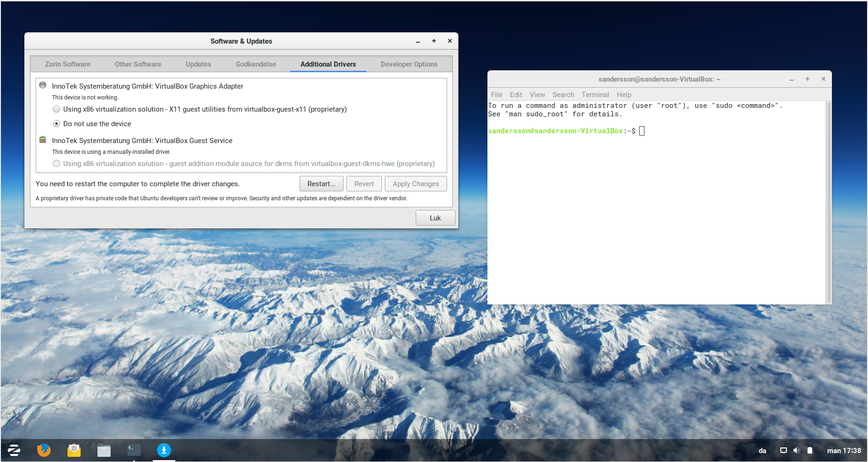The height and width of the screenshot is (462, 868).
Task: Switch to the Zorin Software tab
Action: (x=67, y=64)
